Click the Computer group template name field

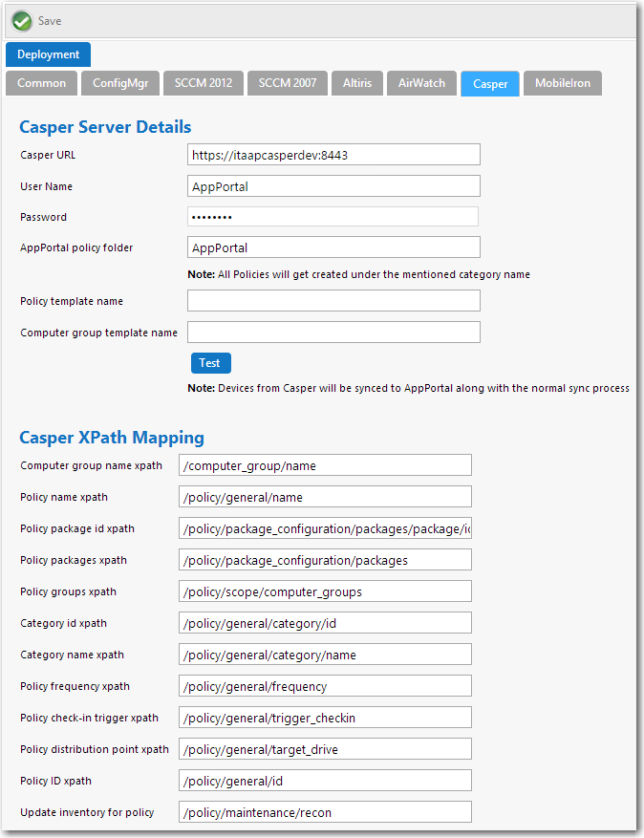[x=334, y=333]
